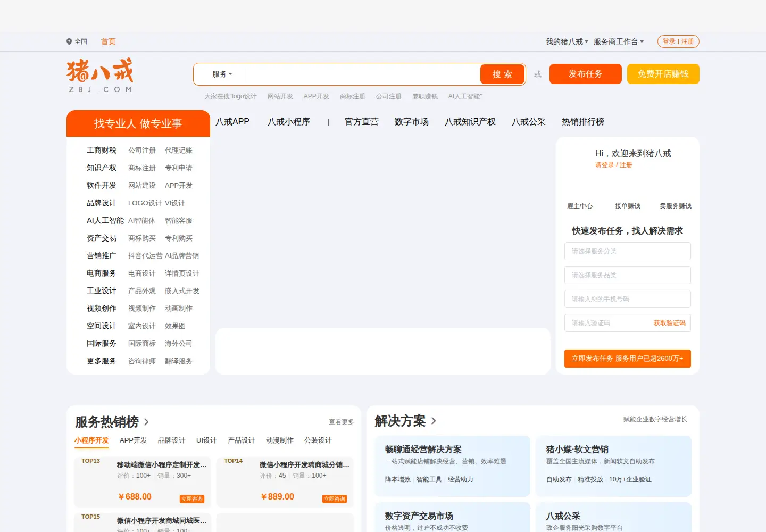The height and width of the screenshot is (532, 766).
Task: Open the 工商财税 category
Action: (x=102, y=151)
